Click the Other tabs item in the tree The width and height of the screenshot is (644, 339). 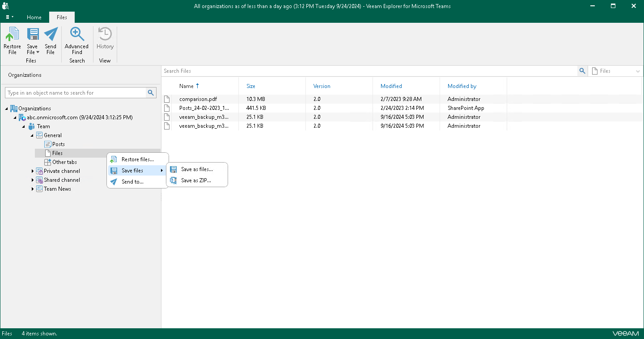64,162
